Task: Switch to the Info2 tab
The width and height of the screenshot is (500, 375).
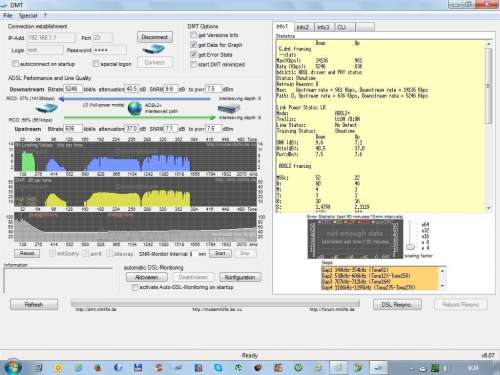Action: [303, 27]
